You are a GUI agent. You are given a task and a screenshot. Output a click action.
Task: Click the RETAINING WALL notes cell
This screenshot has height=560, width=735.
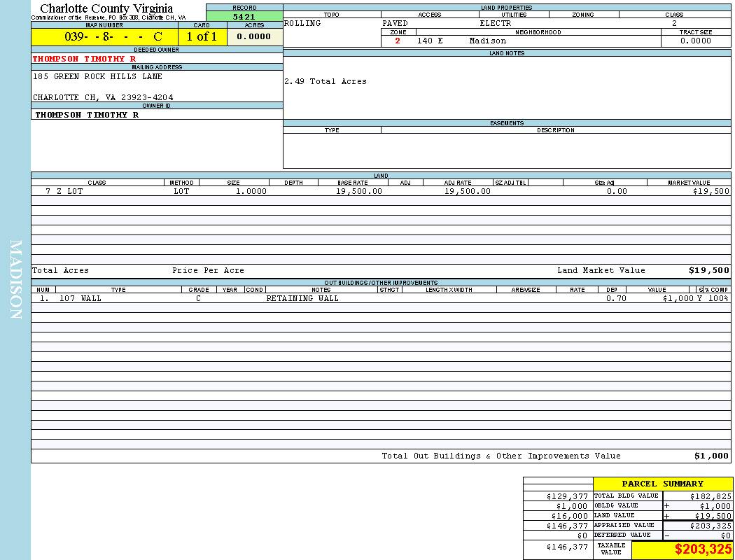point(302,298)
